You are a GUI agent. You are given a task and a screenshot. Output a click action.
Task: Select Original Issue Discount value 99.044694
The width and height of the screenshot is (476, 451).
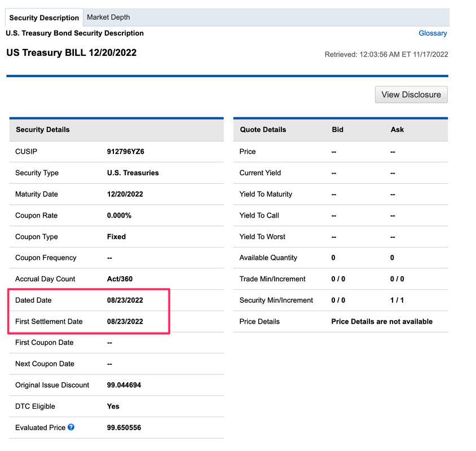(124, 385)
